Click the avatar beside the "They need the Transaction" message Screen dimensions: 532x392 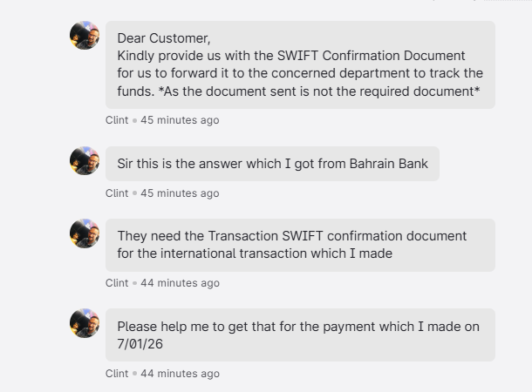85,233
